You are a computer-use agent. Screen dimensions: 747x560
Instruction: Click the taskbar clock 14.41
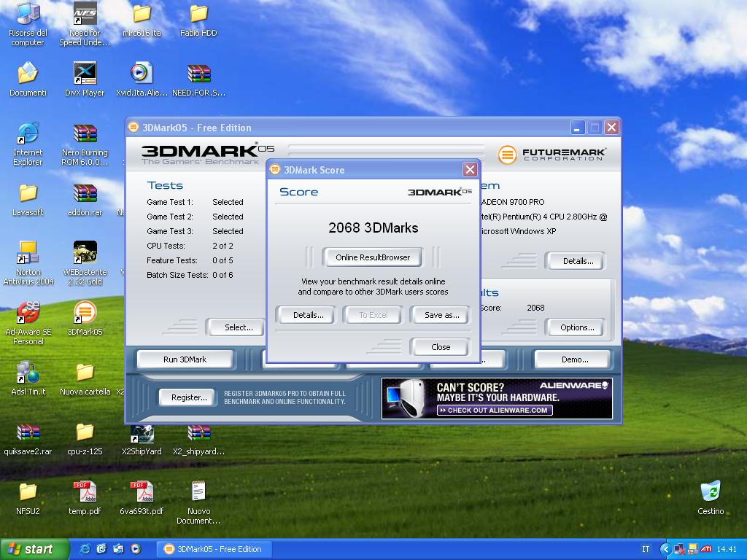(x=727, y=549)
